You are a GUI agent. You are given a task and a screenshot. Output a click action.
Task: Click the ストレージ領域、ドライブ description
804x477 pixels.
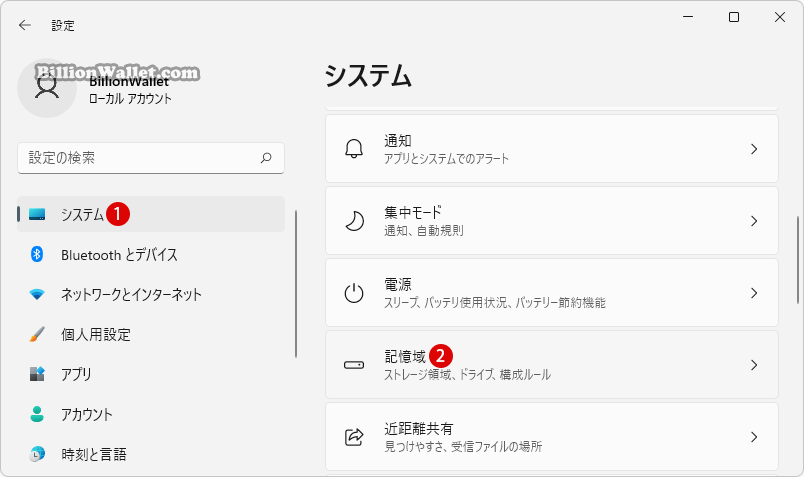(x=468, y=374)
